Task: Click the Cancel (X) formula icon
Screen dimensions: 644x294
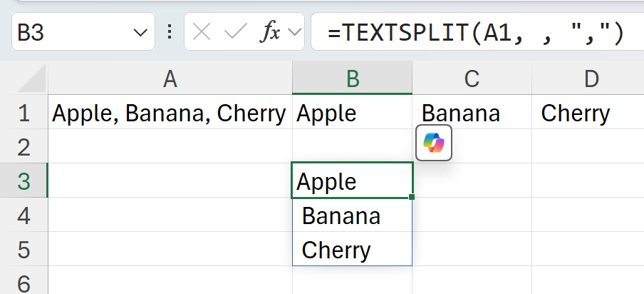Action: (x=202, y=32)
